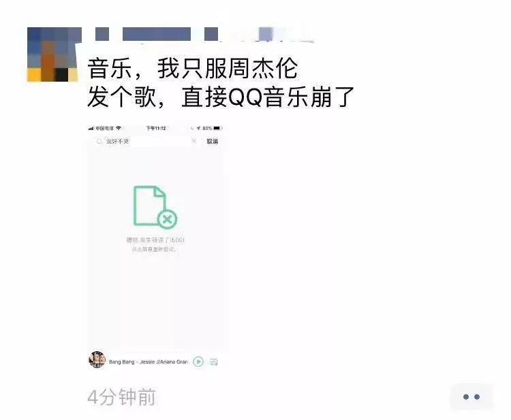Image resolution: width=511 pixels, height=420 pixels.
Task: Tap the green file error icon
Action: point(155,208)
